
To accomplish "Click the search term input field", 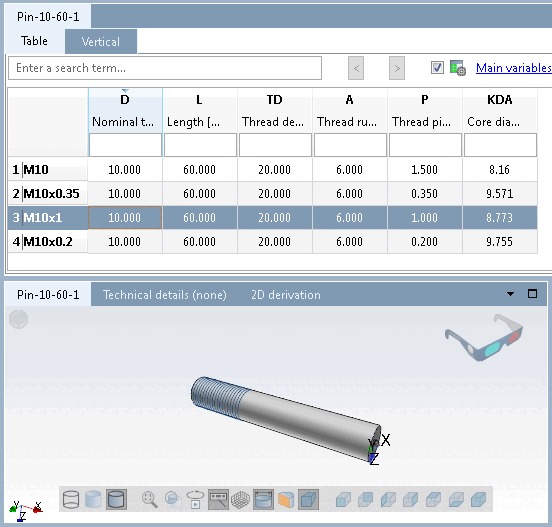I will point(165,68).
